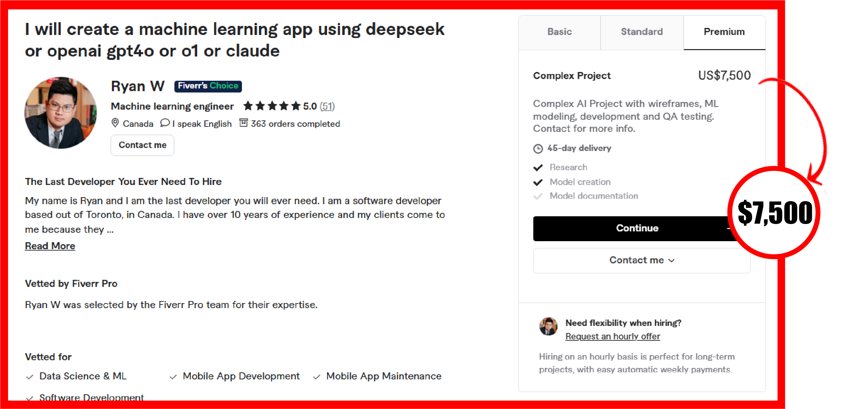
Task: Click the orders completed box icon
Action: point(243,123)
